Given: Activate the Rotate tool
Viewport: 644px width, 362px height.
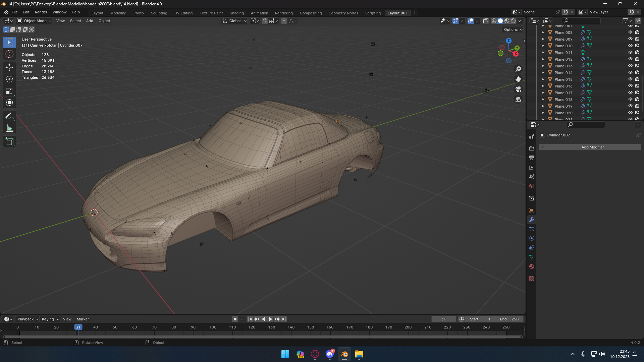Looking at the screenshot, I should coord(9,79).
